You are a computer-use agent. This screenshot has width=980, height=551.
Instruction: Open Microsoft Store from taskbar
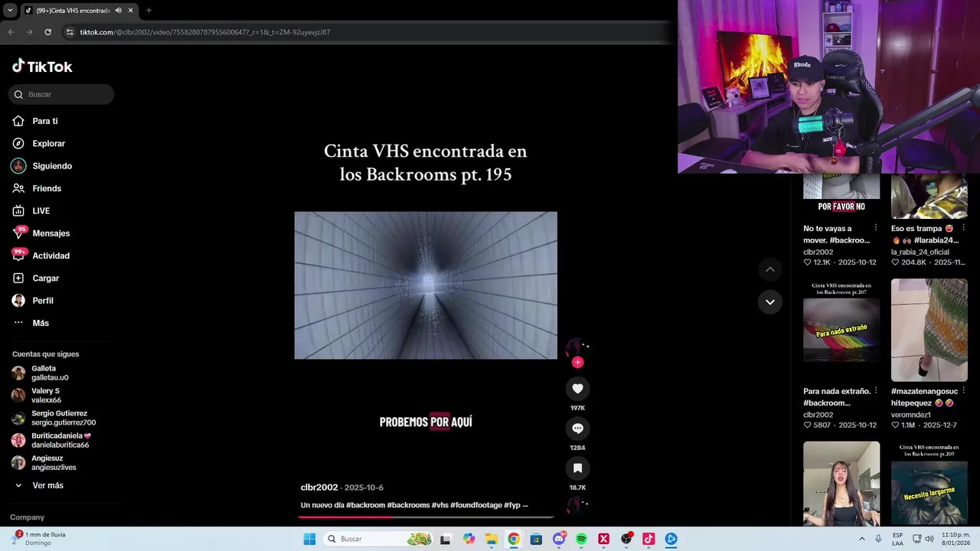pyautogui.click(x=536, y=539)
